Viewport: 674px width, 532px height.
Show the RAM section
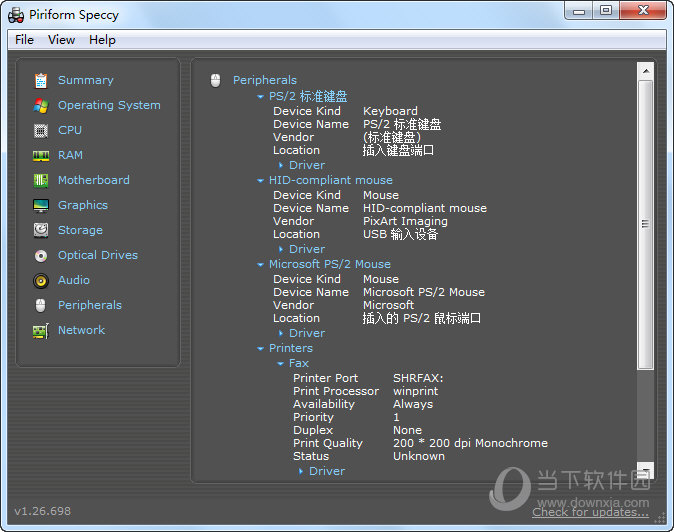70,155
